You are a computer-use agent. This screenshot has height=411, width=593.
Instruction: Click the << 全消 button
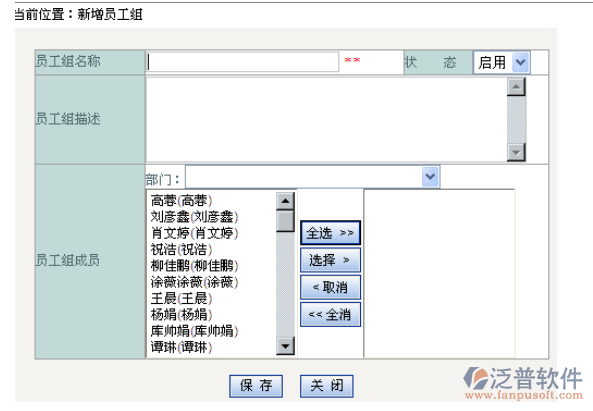pos(330,315)
